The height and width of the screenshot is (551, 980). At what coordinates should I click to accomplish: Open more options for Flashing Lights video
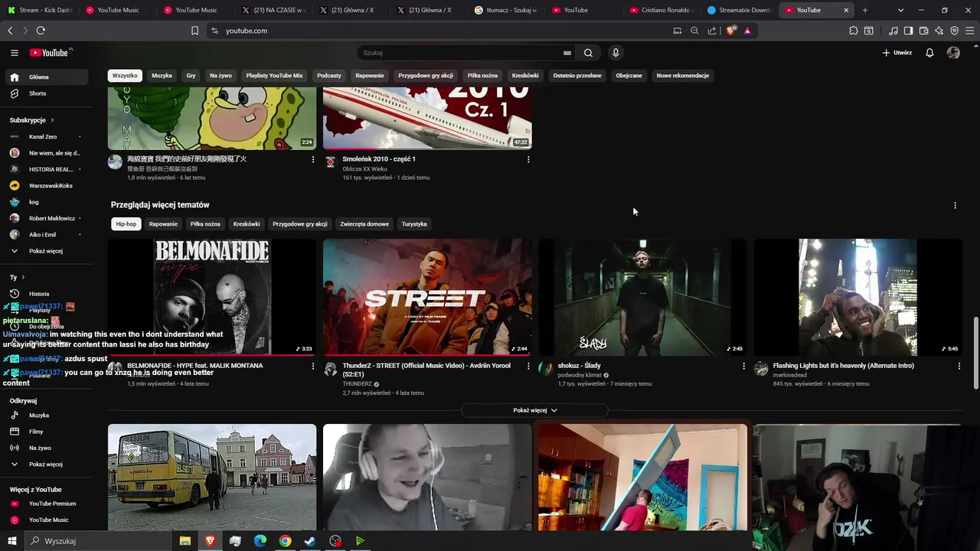click(x=959, y=366)
